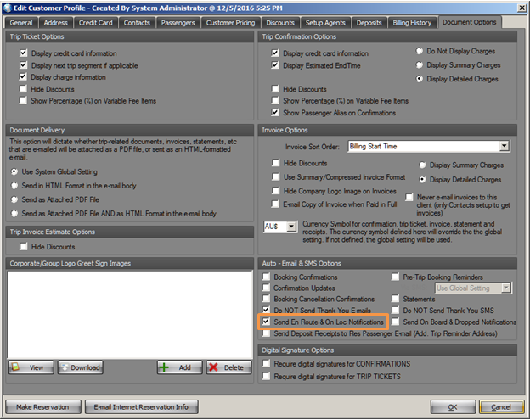Open the Credit Card tab
This screenshot has width=530, height=420.
coord(96,23)
